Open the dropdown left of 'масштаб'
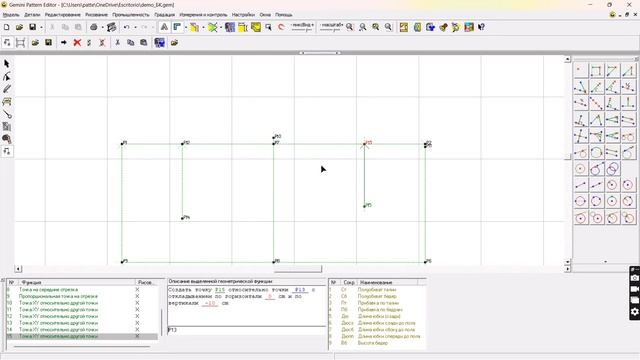The image size is (640, 360). (302, 27)
